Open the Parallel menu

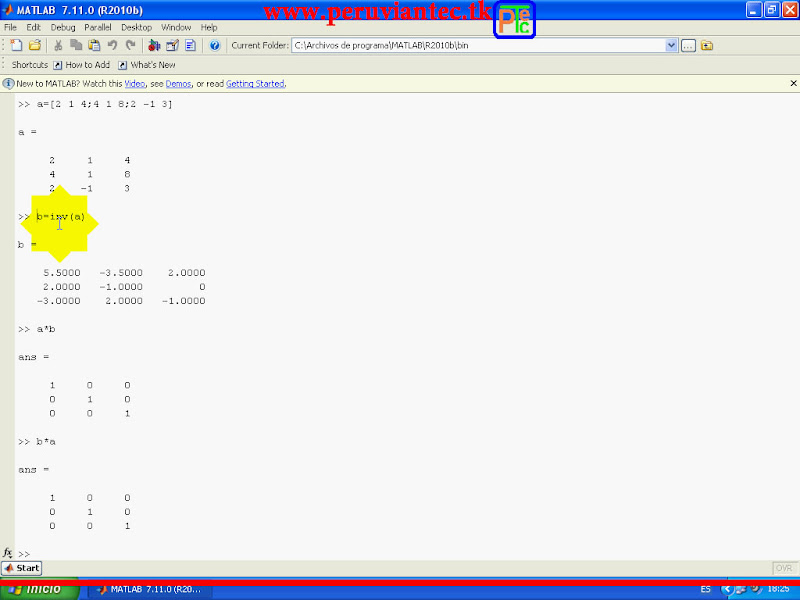click(x=98, y=27)
